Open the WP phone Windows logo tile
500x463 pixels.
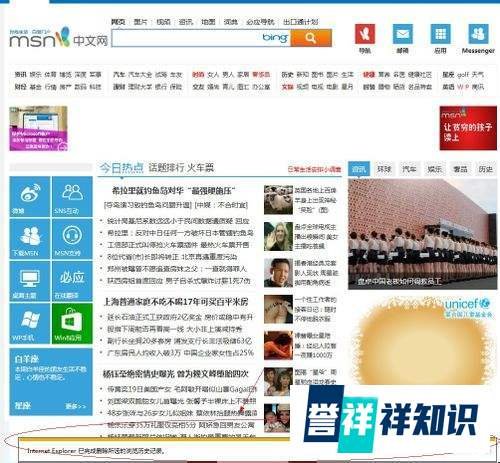(30, 323)
